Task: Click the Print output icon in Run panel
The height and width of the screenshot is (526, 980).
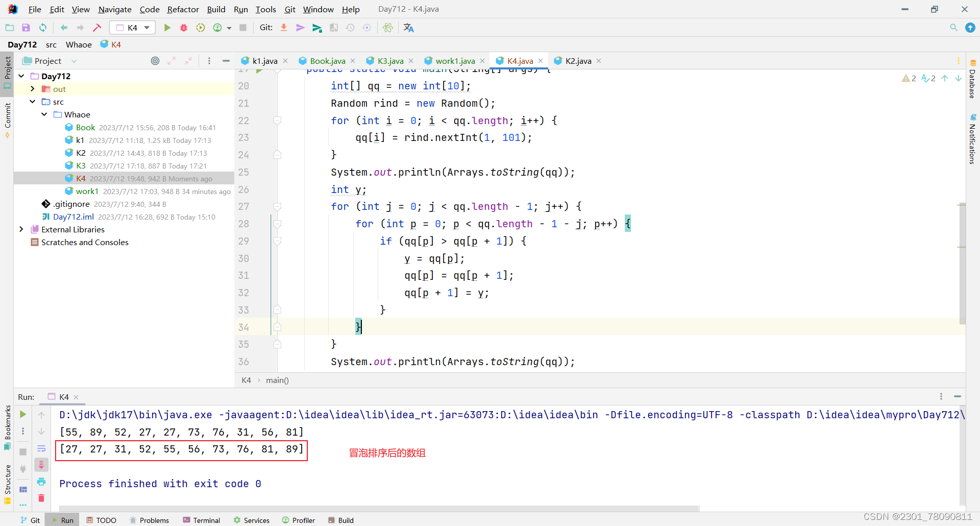Action: tap(41, 482)
